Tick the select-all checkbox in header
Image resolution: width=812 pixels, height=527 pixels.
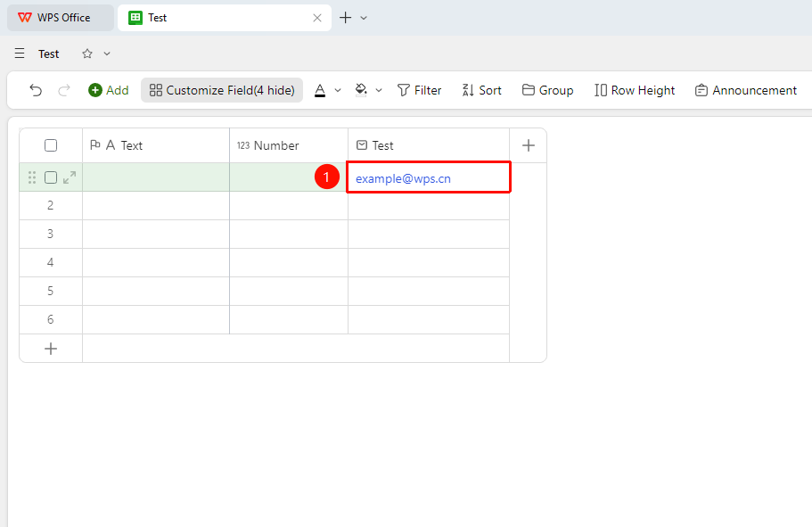51,145
